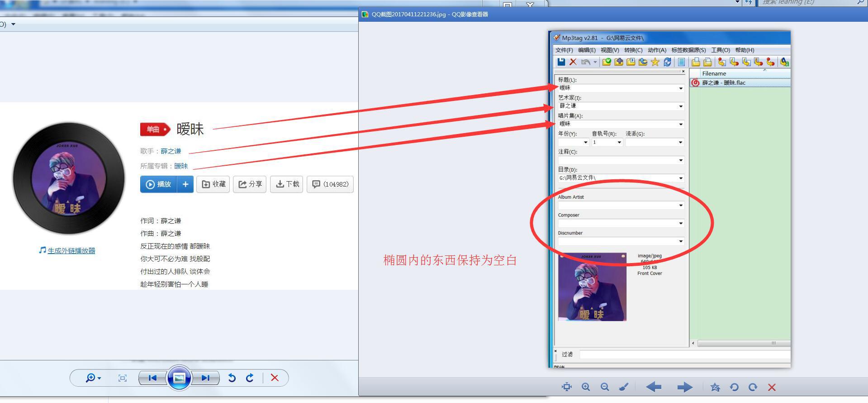Expand the 目录(D) directory dropdown
868x403 pixels.
point(681,178)
